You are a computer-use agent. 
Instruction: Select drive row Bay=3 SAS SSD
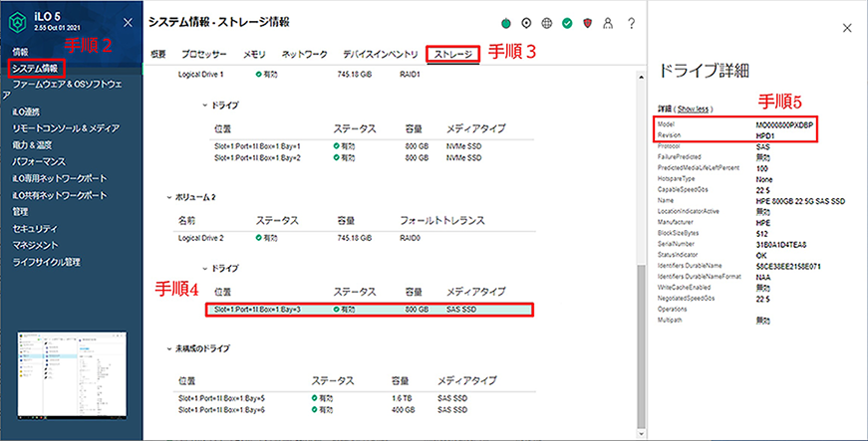370,310
